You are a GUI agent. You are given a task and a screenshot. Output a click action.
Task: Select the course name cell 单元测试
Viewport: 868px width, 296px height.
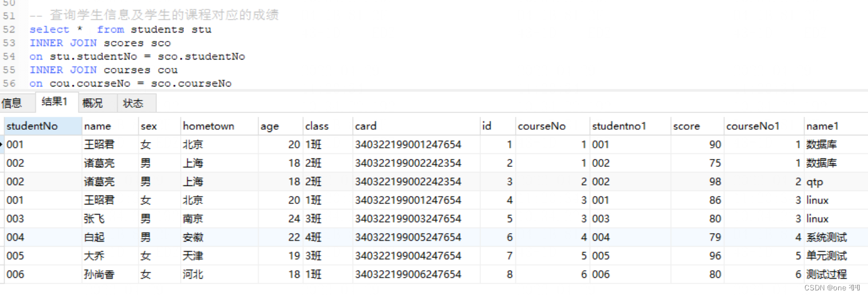[x=826, y=256]
